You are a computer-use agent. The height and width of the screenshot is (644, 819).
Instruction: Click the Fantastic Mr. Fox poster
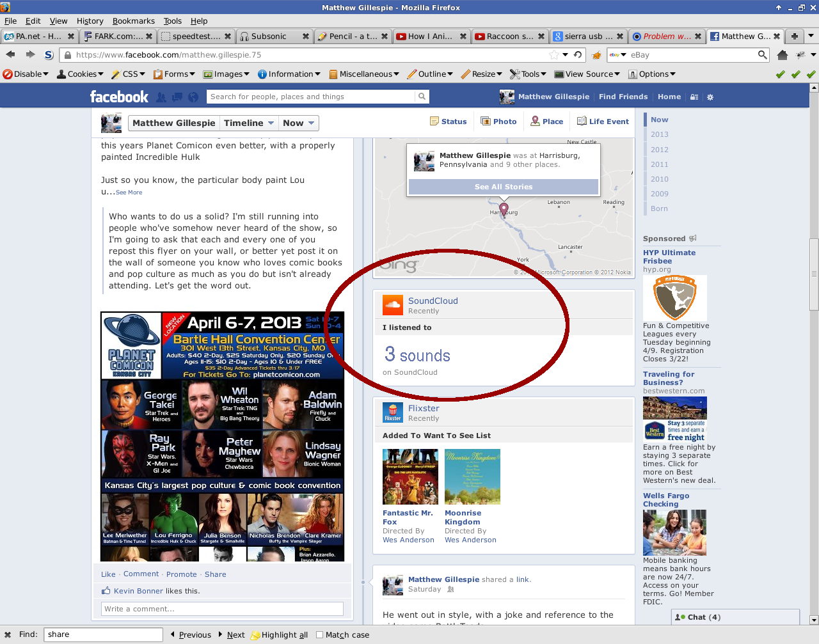(410, 476)
